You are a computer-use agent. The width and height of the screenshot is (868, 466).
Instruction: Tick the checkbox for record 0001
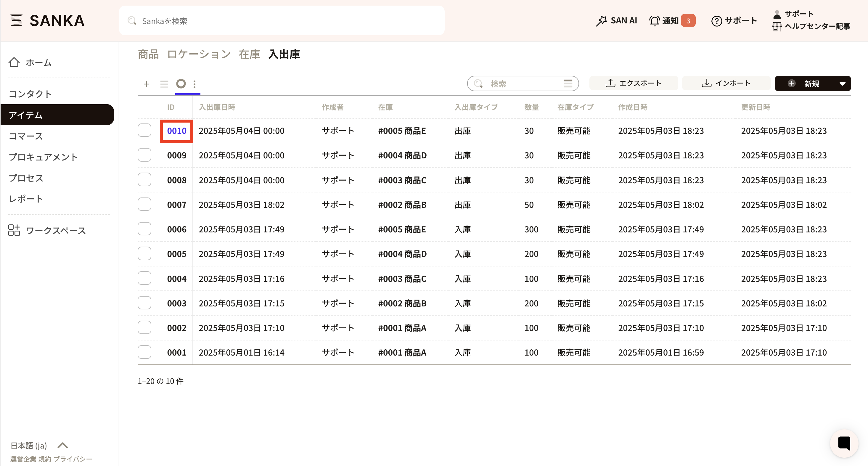pyautogui.click(x=144, y=352)
